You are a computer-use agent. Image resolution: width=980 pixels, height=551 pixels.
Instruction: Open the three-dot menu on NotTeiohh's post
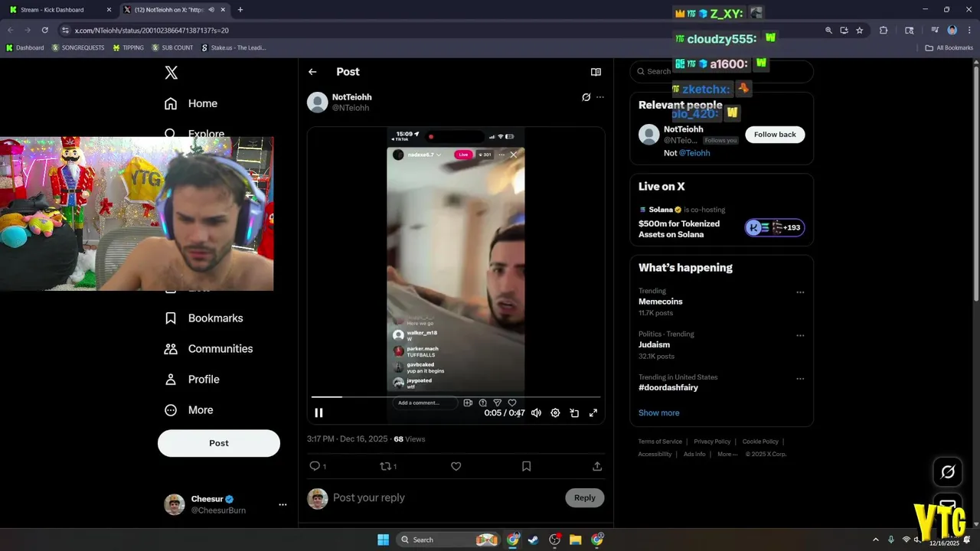pyautogui.click(x=600, y=97)
